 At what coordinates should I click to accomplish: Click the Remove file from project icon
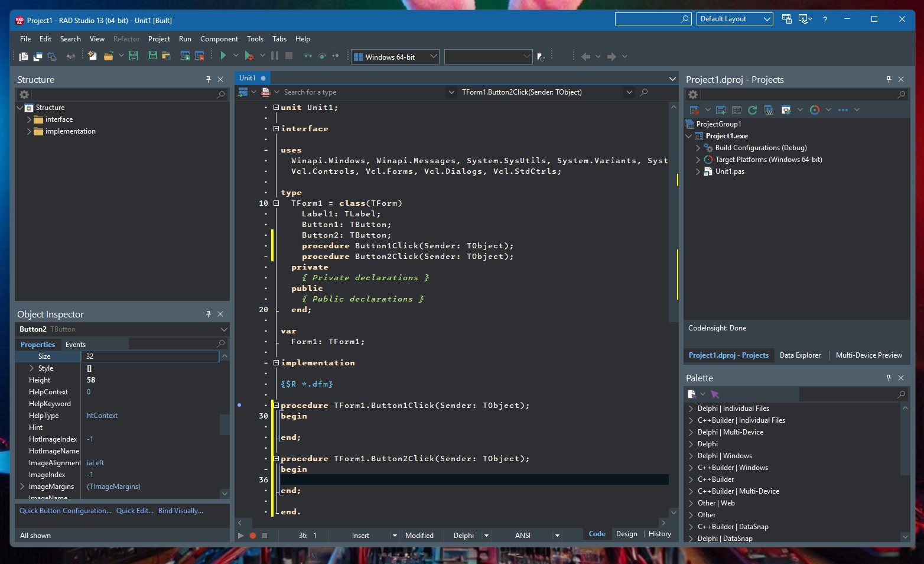coord(200,56)
